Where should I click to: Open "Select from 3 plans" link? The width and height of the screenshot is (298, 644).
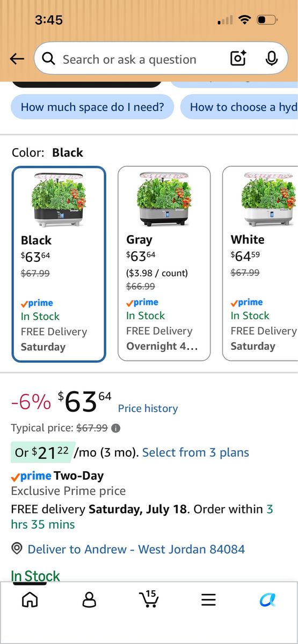[x=195, y=452]
